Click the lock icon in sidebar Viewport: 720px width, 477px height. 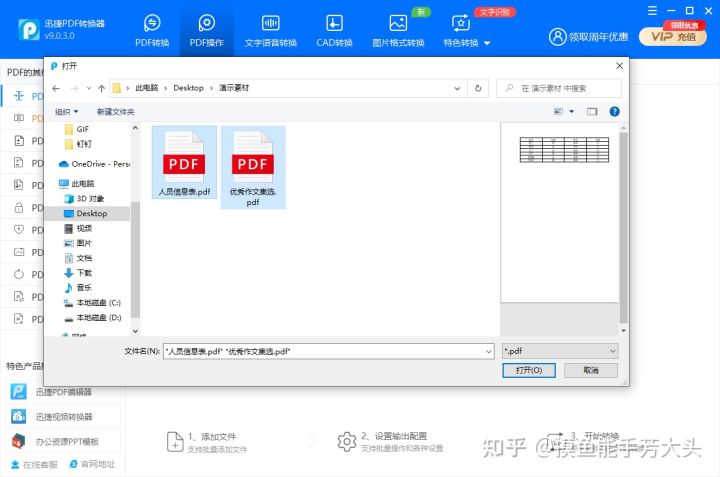click(19, 208)
